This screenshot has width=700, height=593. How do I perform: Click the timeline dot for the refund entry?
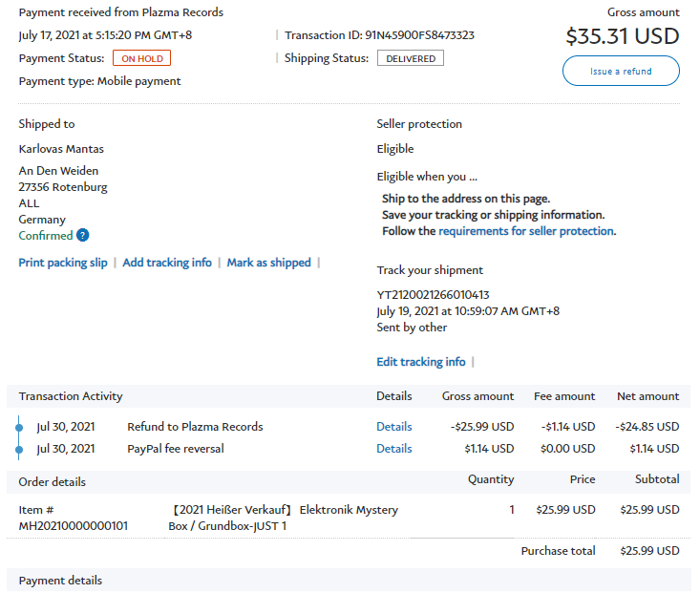[x=19, y=427]
